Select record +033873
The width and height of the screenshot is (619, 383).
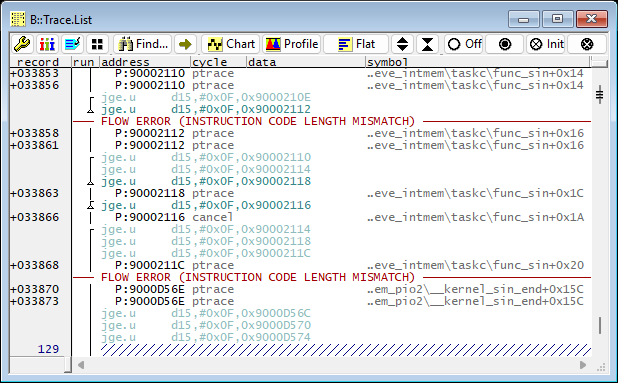tap(35, 301)
